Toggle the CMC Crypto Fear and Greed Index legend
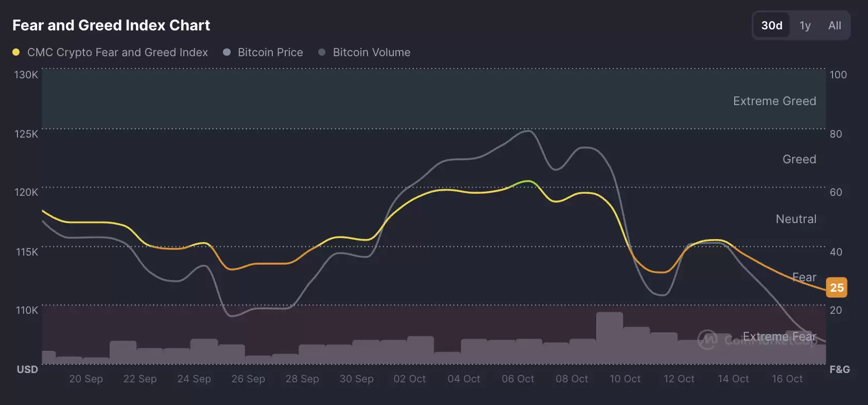The image size is (868, 405). click(x=118, y=52)
